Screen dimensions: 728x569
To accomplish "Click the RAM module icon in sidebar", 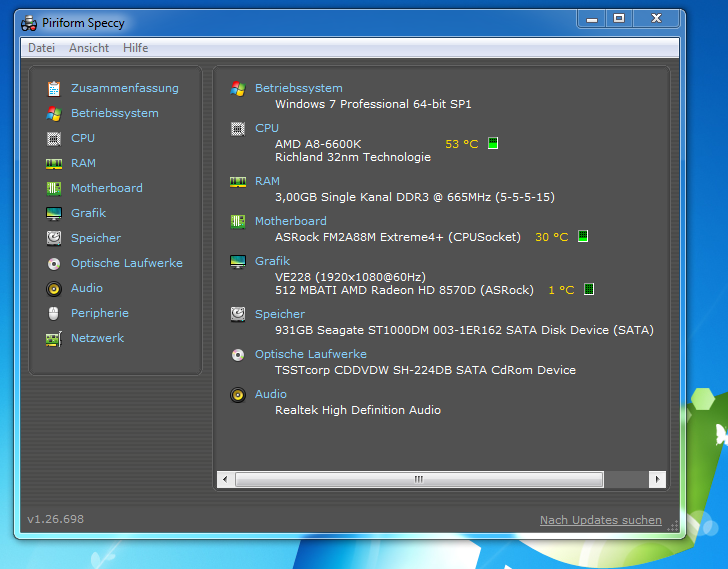I will (x=54, y=163).
